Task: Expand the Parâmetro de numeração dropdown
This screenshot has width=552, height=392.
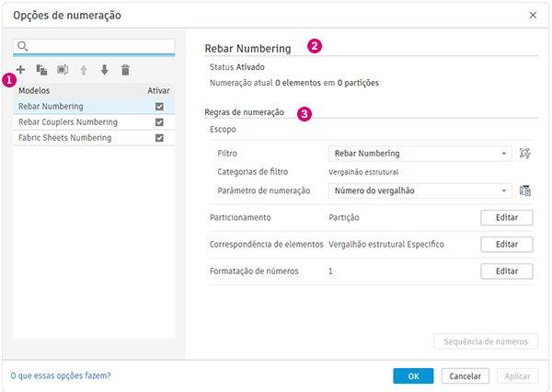Action: click(x=420, y=190)
